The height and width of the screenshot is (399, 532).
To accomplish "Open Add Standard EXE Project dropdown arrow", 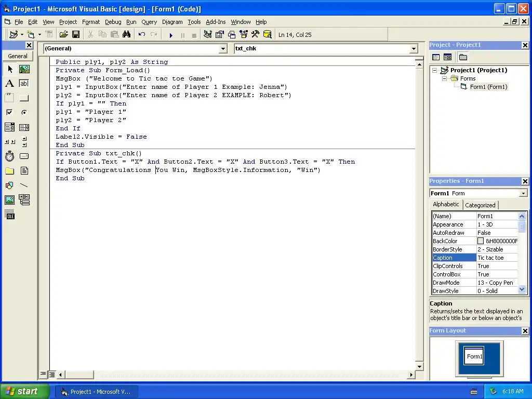I will point(22,34).
